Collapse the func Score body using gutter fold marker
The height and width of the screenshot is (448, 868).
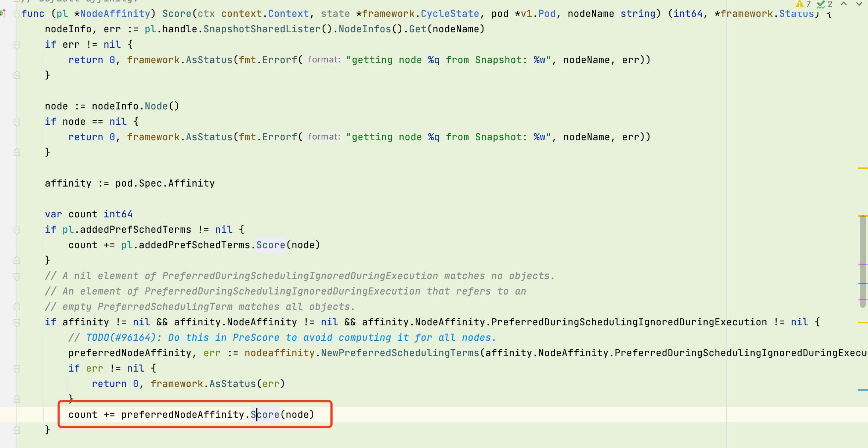coord(17,14)
